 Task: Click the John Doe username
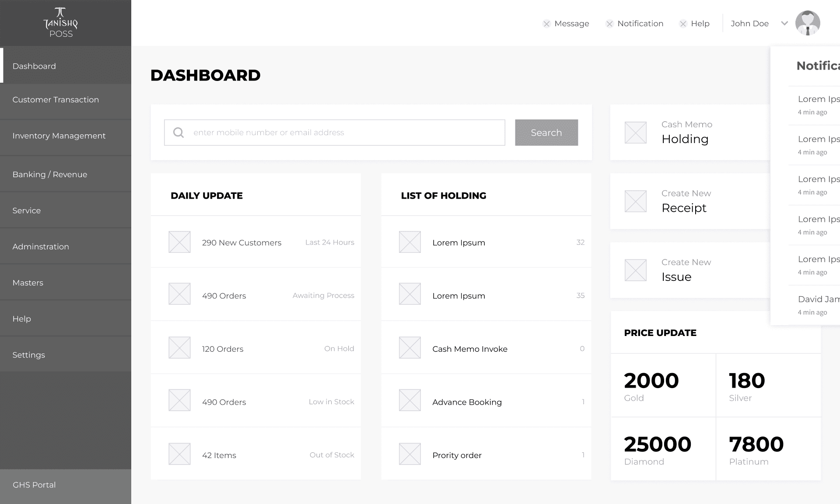[749, 24]
